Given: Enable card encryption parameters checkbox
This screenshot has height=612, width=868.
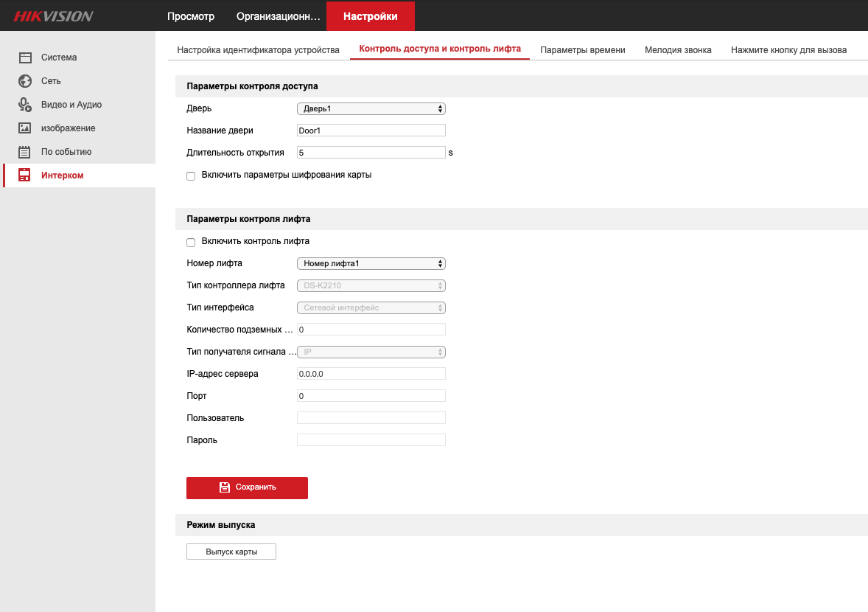Looking at the screenshot, I should click(191, 176).
